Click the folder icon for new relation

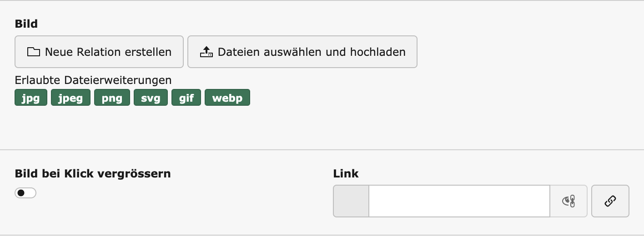[x=34, y=52]
